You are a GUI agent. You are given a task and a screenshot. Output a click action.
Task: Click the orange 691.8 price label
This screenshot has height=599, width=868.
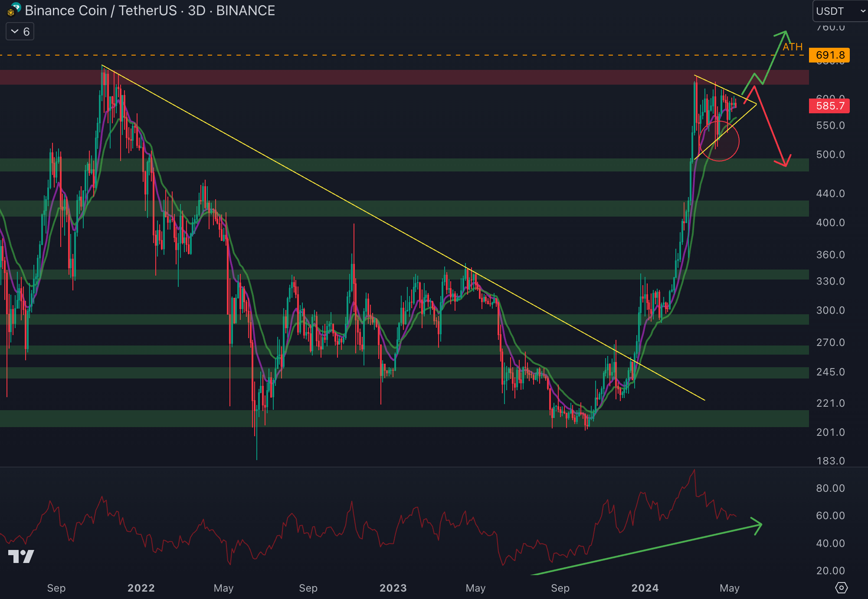[829, 55]
